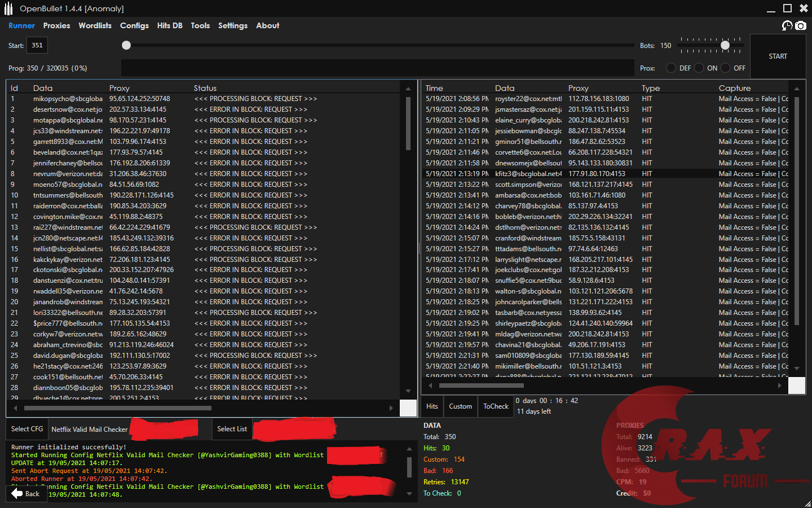Open the Proxies menu tab

tap(56, 25)
